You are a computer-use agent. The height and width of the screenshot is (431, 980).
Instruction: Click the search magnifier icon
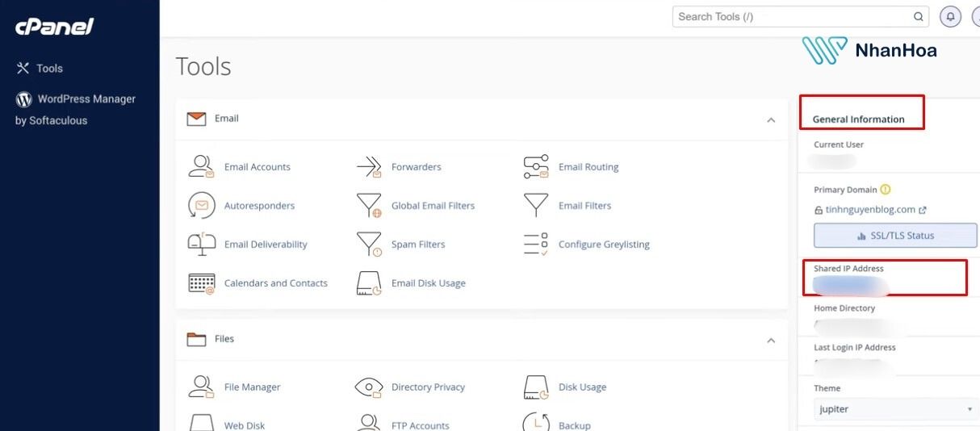919,16
